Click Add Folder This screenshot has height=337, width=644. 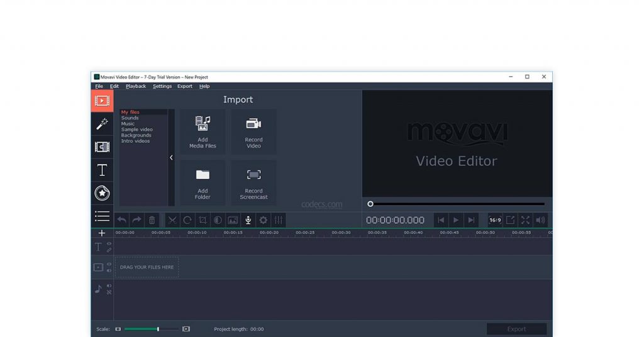pyautogui.click(x=203, y=183)
